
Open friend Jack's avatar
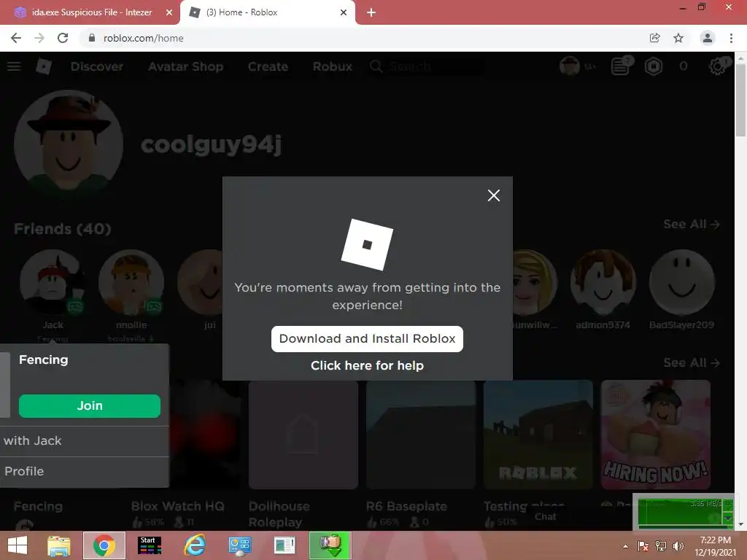click(53, 282)
